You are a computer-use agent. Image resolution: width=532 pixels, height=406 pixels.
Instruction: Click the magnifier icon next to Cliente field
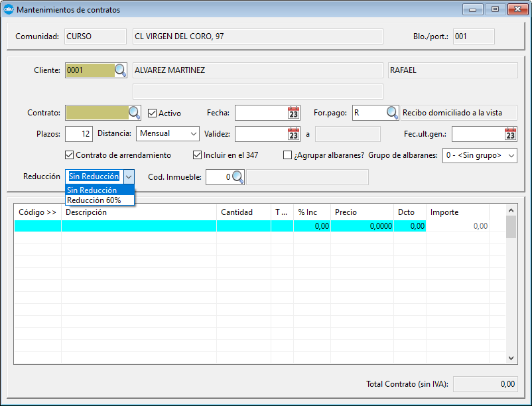click(120, 70)
